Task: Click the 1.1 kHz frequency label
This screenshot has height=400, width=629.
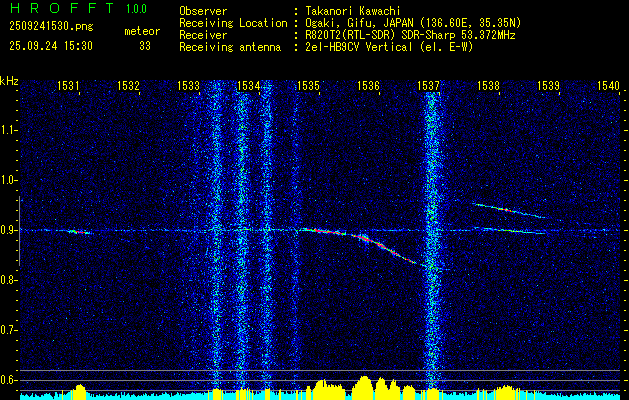Action: (8, 130)
